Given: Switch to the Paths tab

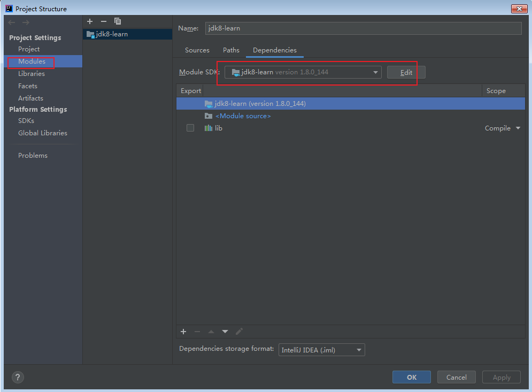Looking at the screenshot, I should 231,50.
